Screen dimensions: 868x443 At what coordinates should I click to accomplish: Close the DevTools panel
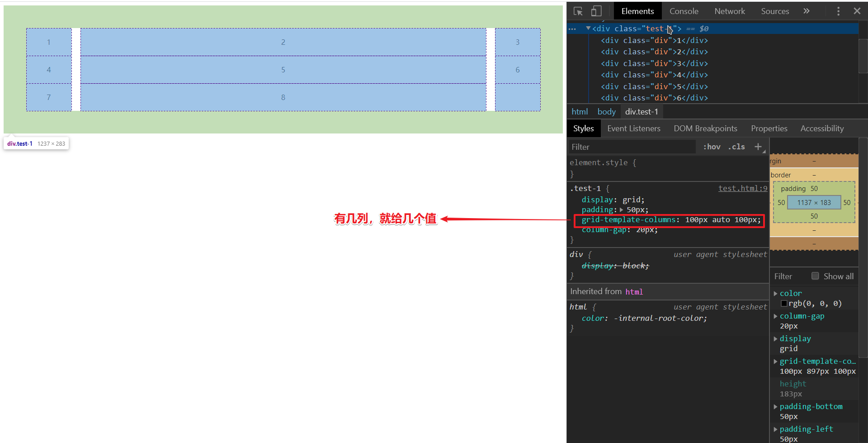coord(857,11)
